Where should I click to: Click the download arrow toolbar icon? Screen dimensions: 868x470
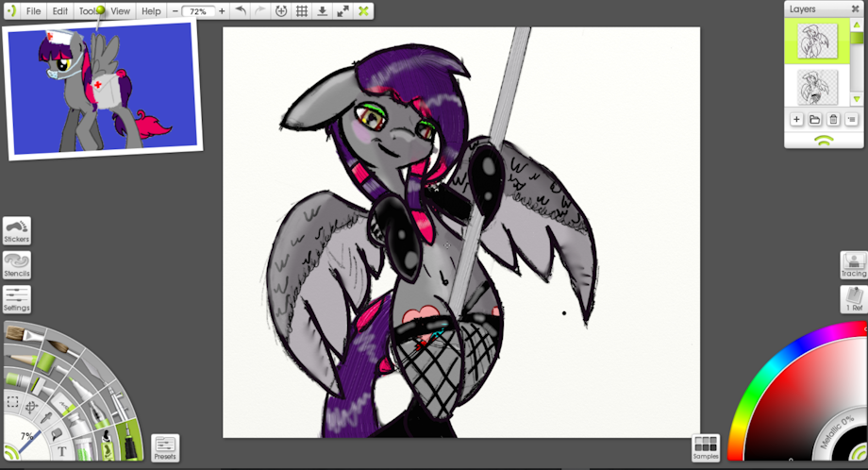[322, 11]
